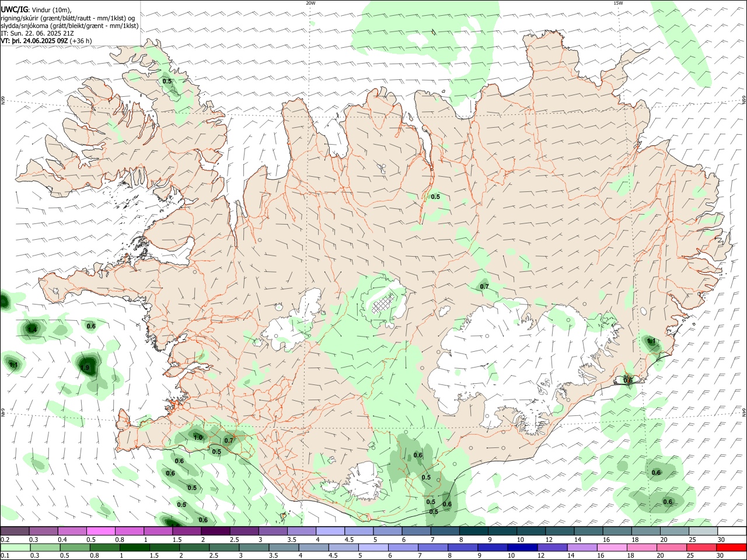Viewport: 747px width, 560px height.
Task: Click the '1.1' value at the far west edge
Action: point(13,365)
